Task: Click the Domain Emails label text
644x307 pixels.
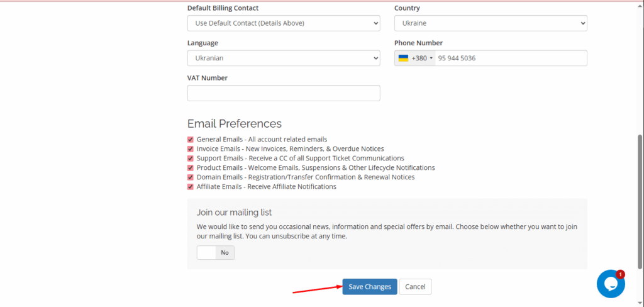Action: point(306,177)
